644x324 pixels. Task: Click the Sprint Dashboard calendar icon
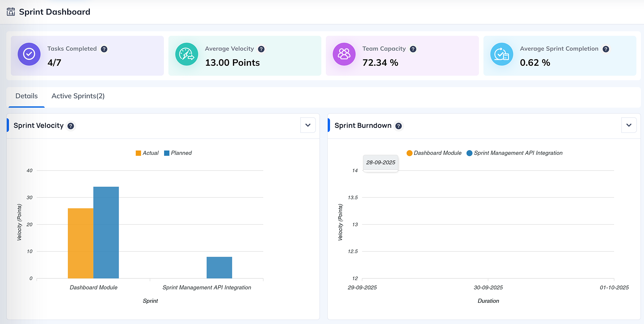point(11,12)
